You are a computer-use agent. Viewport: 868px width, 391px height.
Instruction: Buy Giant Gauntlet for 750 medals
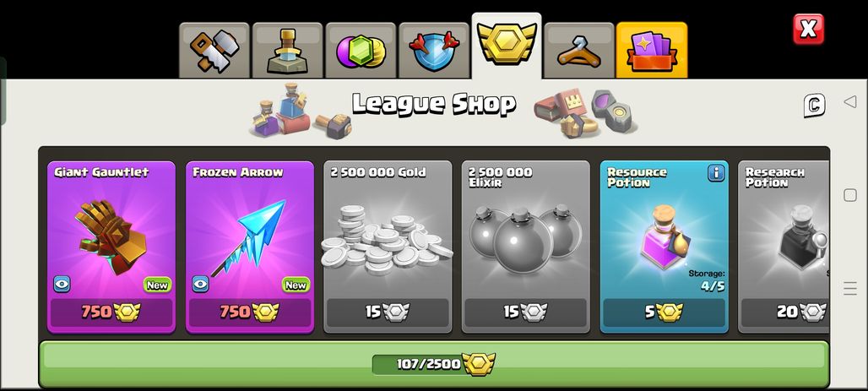[111, 312]
